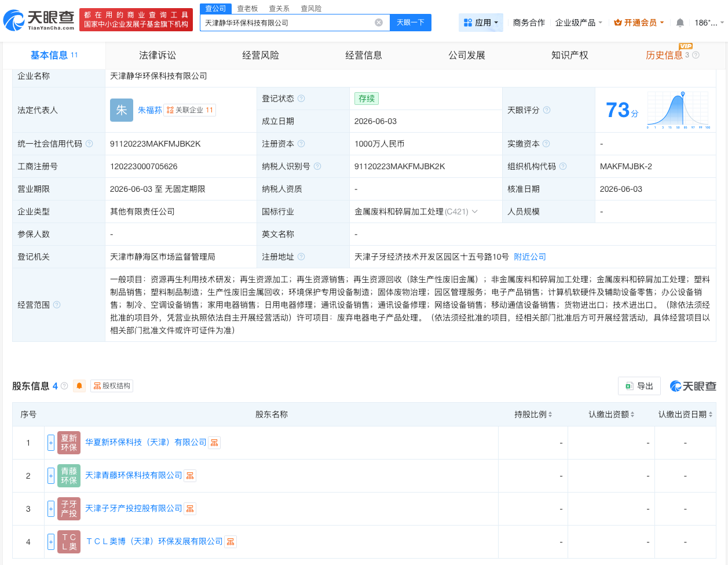Open notifications bell in top bar
728x565 pixels.
point(680,23)
